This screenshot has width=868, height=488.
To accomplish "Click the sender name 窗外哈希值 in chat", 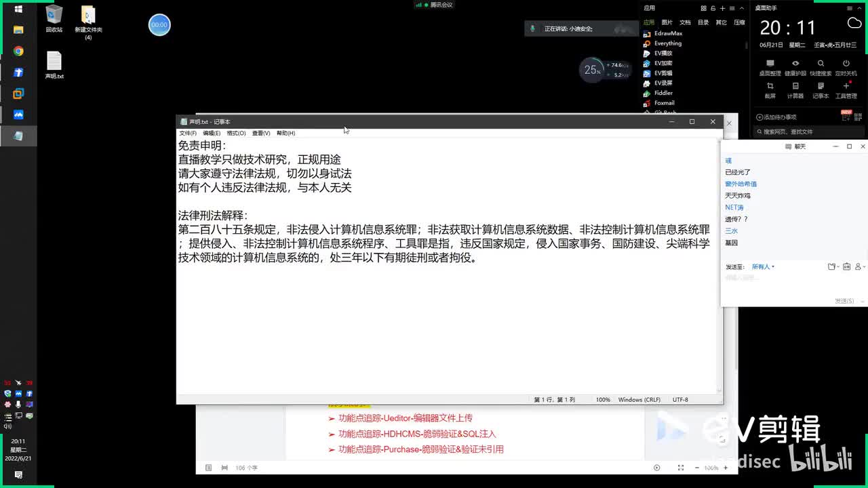I will click(x=741, y=184).
